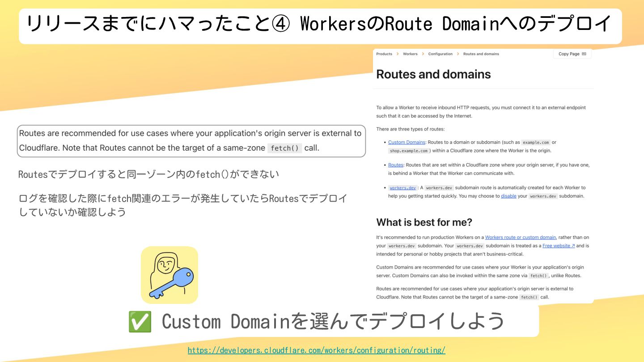
Task: Go to the Workers breadcrumb
Action: (410, 54)
